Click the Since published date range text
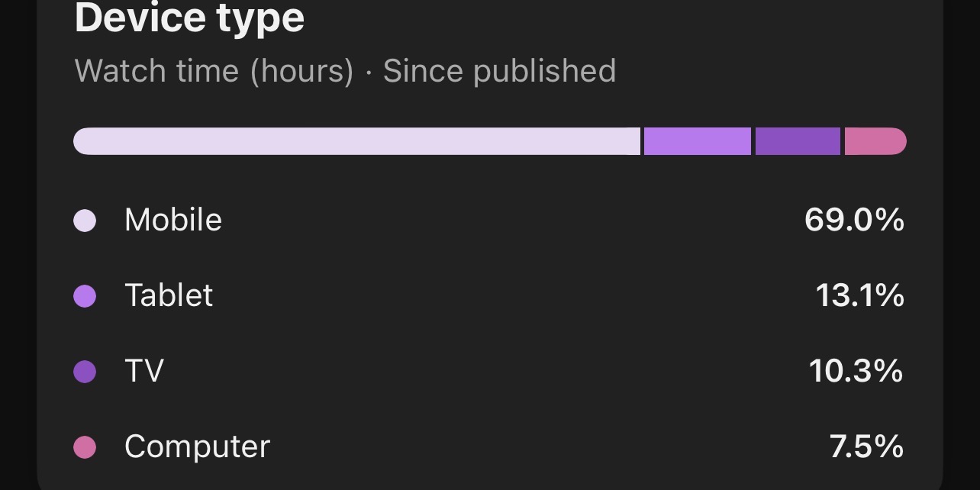This screenshot has height=490, width=980. 499,71
